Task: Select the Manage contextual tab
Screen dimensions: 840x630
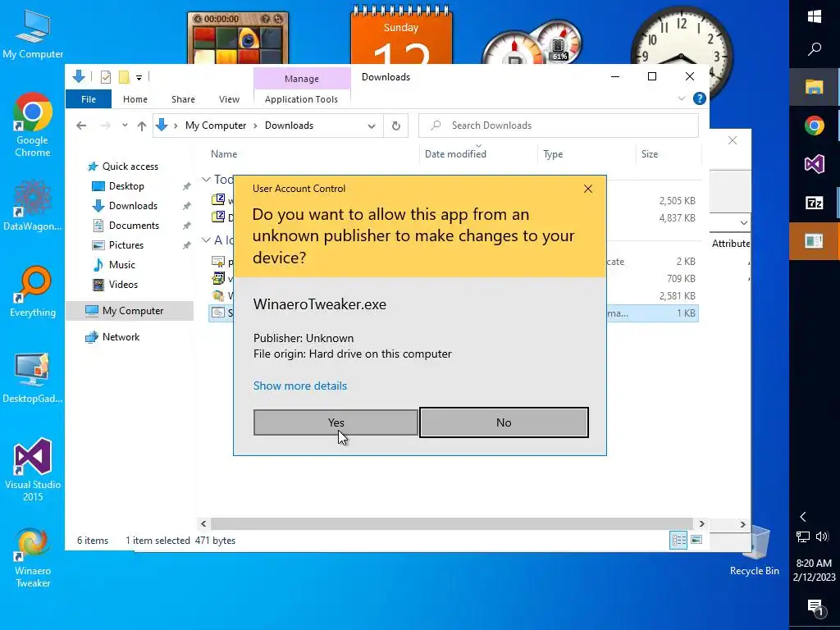Action: pos(302,79)
